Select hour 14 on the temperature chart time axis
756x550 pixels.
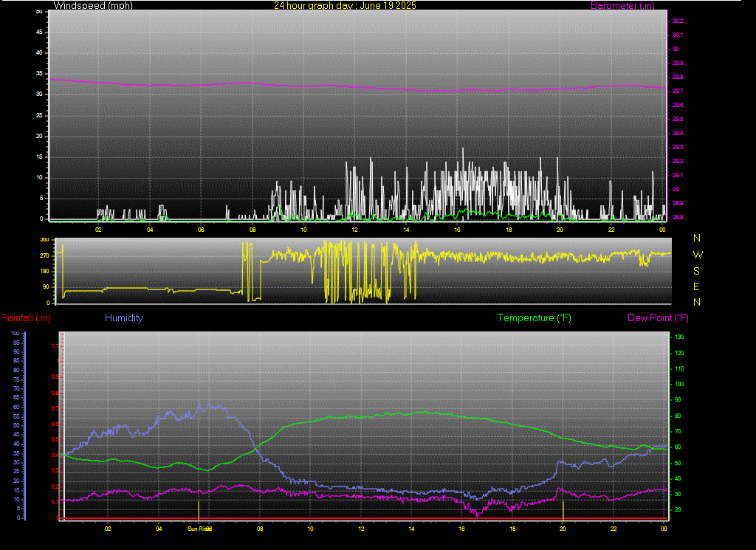pyautogui.click(x=411, y=529)
